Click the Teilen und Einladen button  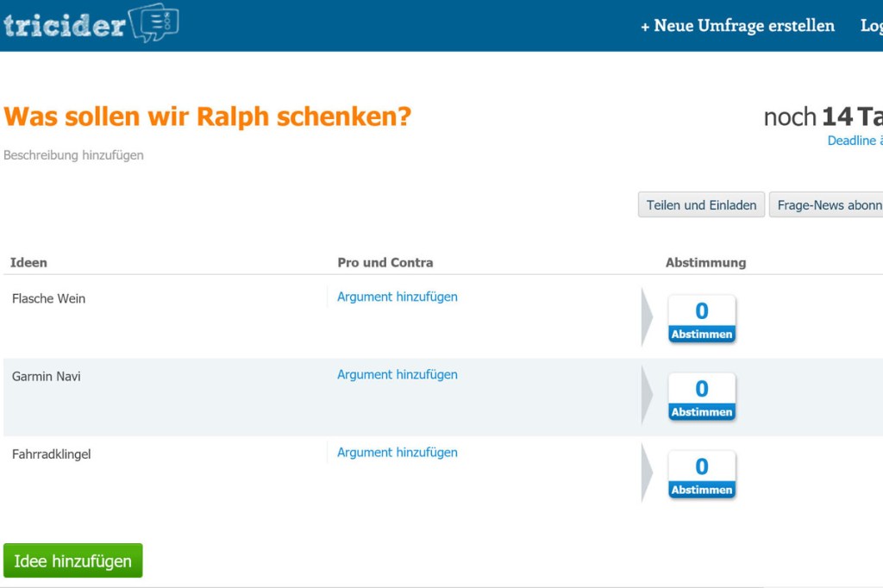[x=701, y=205]
